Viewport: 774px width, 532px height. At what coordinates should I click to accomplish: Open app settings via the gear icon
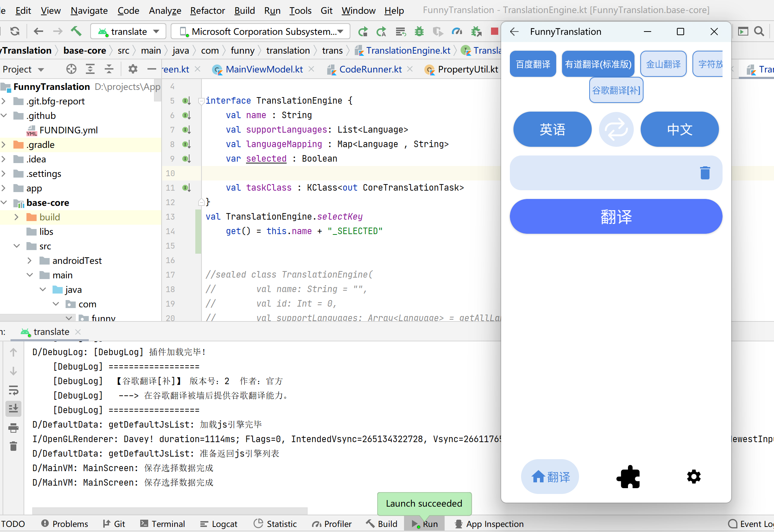[694, 477]
